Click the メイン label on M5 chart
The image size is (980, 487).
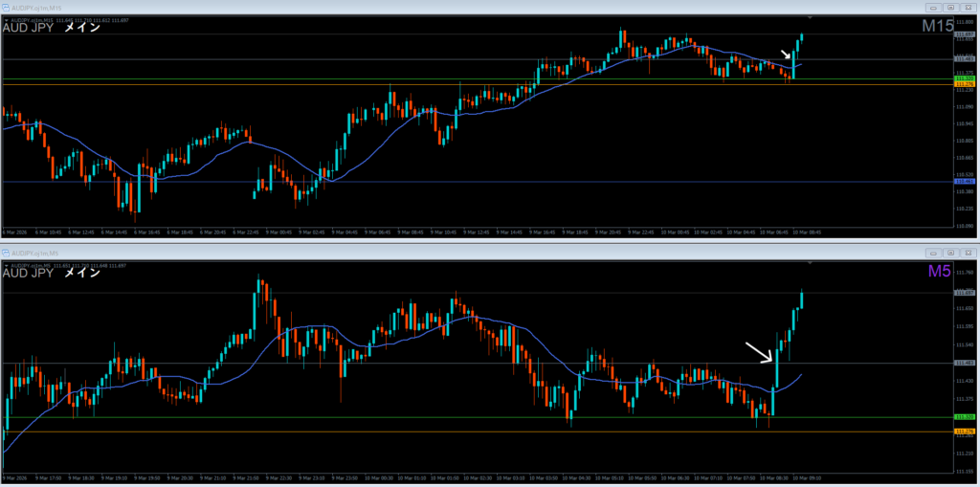pyautogui.click(x=81, y=272)
